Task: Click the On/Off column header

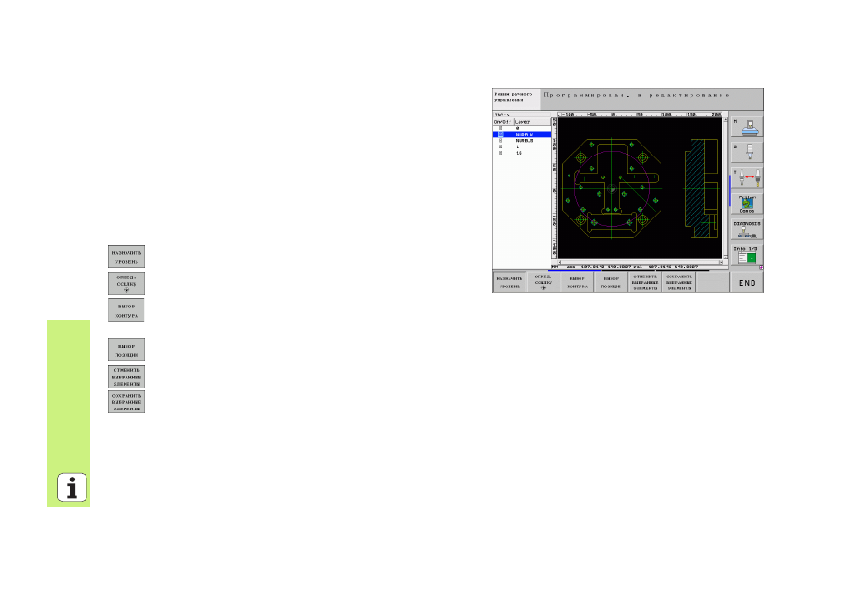Action: click(503, 122)
